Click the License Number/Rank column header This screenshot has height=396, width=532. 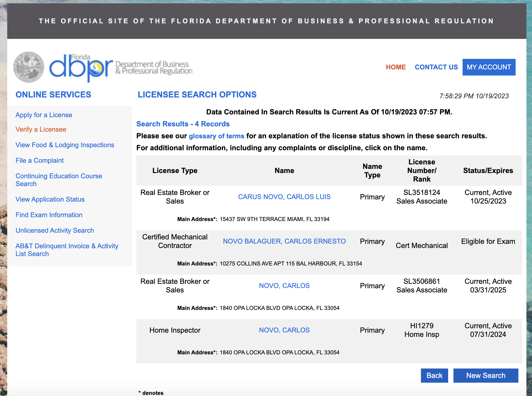point(422,171)
